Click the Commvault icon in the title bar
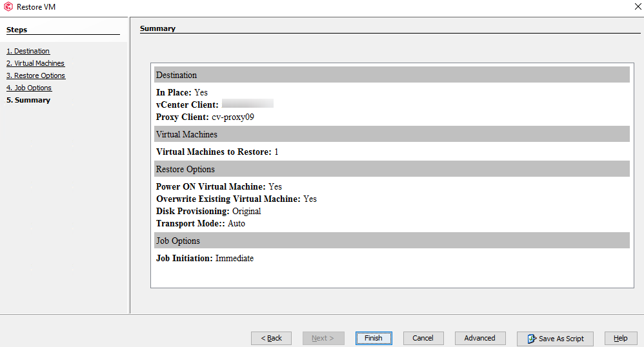The height and width of the screenshot is (347, 644). (8, 6)
